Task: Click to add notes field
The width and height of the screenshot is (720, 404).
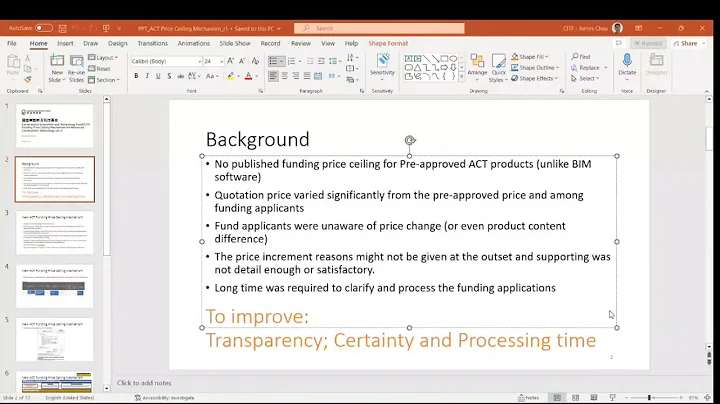Action: (144, 383)
